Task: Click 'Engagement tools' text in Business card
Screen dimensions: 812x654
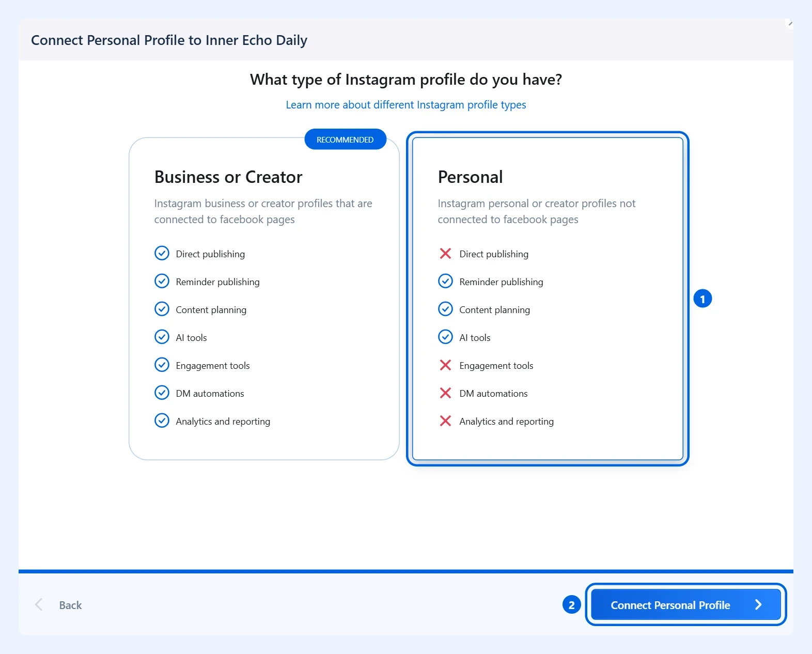Action: coord(212,366)
